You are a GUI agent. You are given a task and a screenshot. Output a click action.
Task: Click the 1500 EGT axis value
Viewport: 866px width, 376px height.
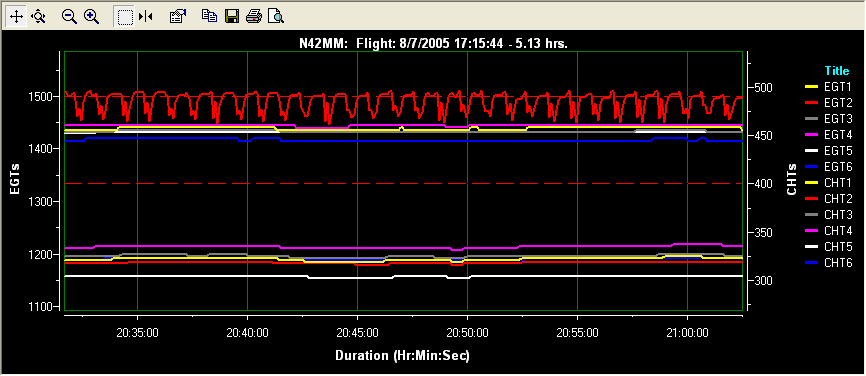(40, 97)
